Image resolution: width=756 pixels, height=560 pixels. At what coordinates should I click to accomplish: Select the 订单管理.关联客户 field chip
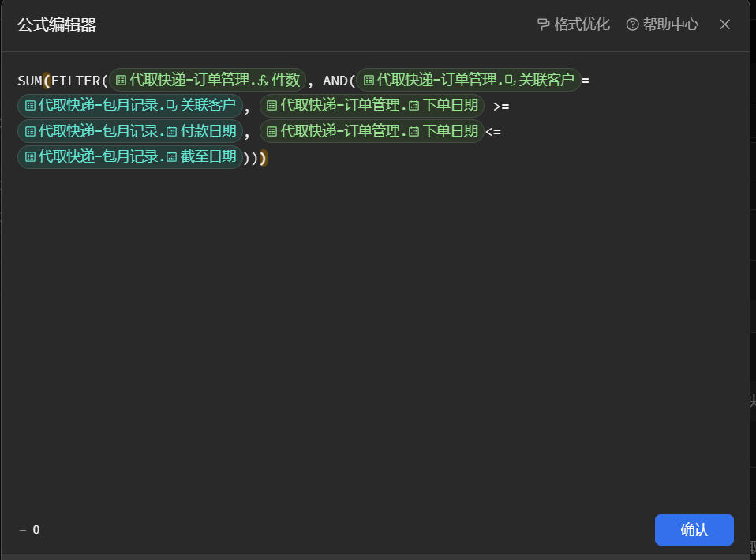click(x=468, y=80)
